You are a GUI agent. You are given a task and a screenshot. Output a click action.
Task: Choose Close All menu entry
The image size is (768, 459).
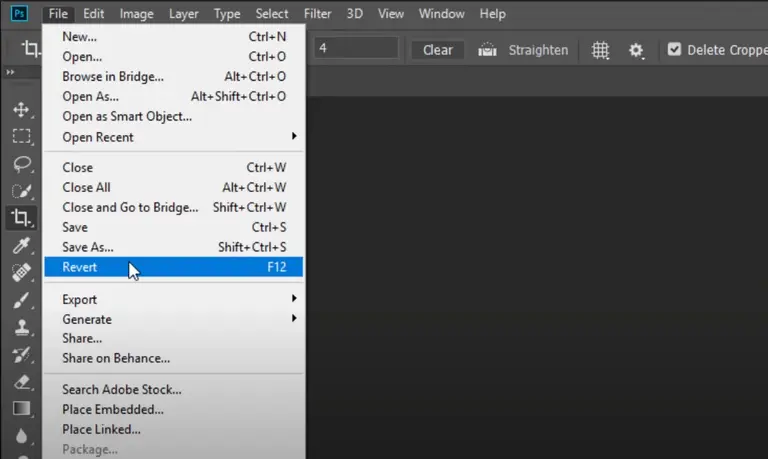pyautogui.click(x=173, y=187)
